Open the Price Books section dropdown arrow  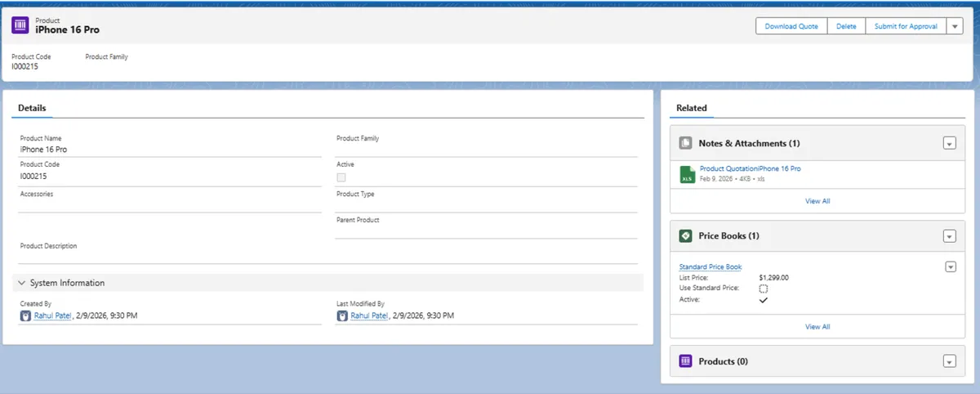pos(949,236)
